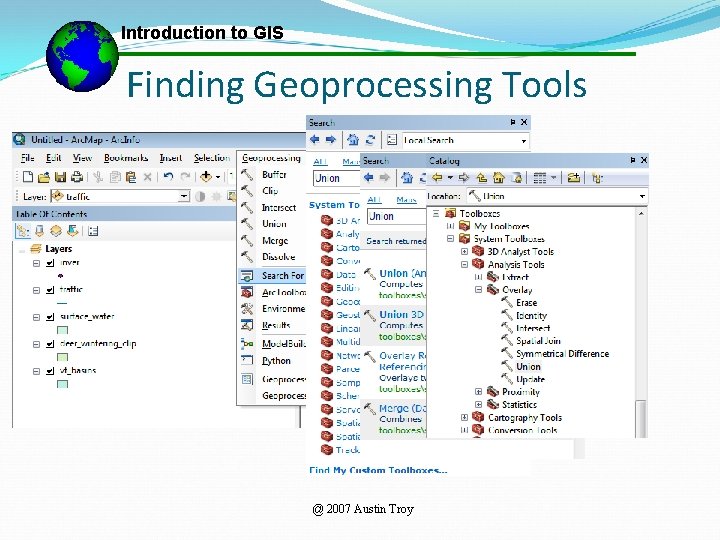Switch to the Catalog tab
The image size is (720, 540).
point(444,161)
